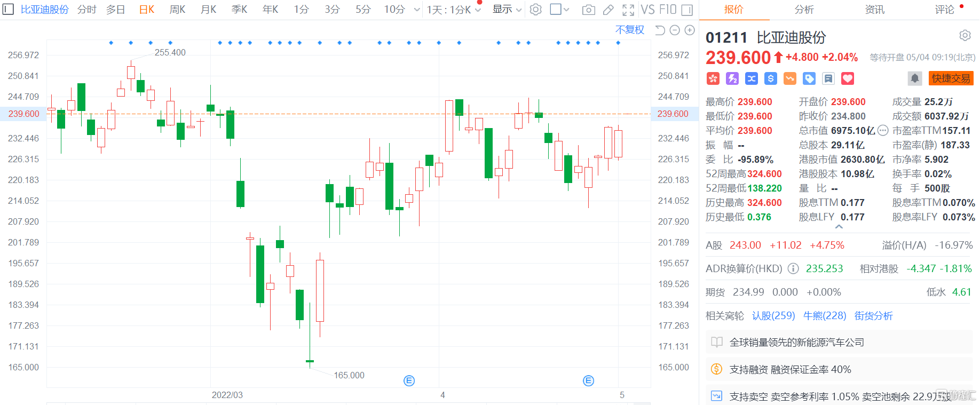Click the orange downtrend short-selling icon
The image size is (980, 405).
(790, 78)
